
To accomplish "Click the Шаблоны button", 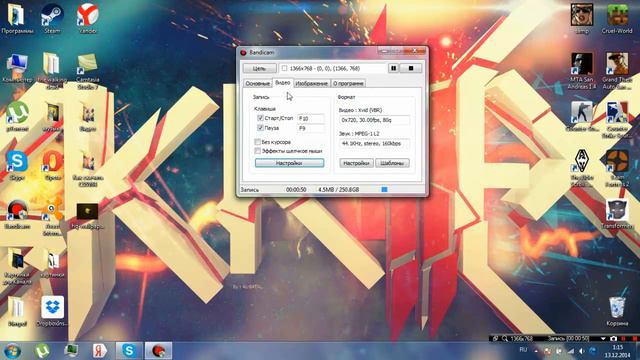I will click(x=392, y=163).
